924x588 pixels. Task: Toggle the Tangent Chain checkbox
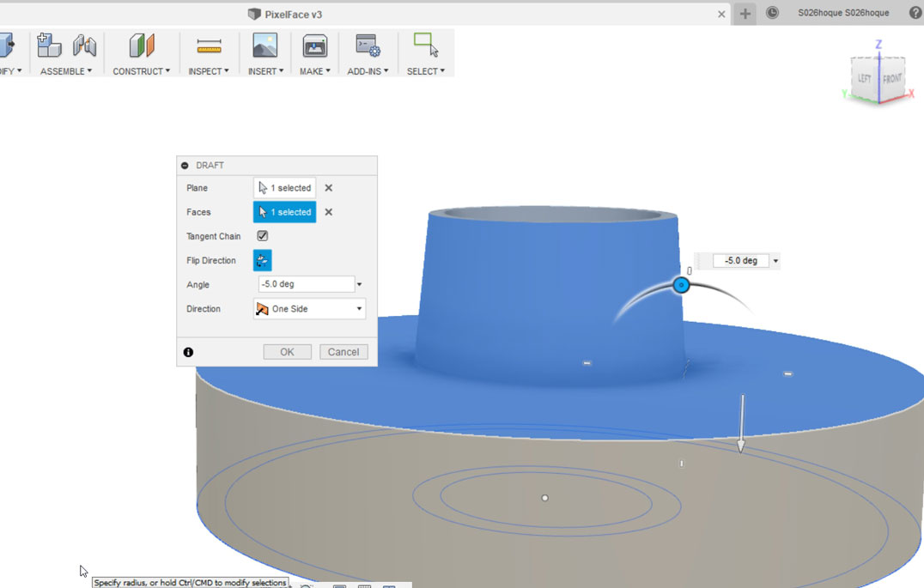263,236
